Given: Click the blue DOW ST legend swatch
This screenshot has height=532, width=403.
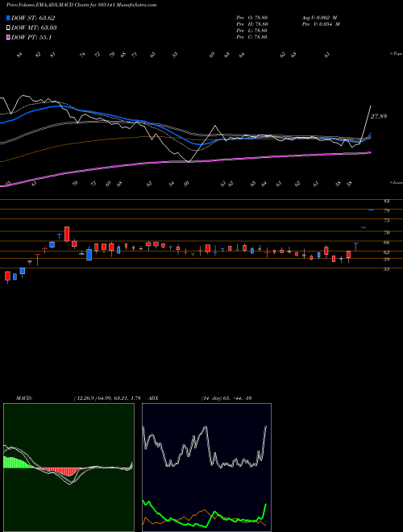Looking at the screenshot, I should pyautogui.click(x=8, y=19).
